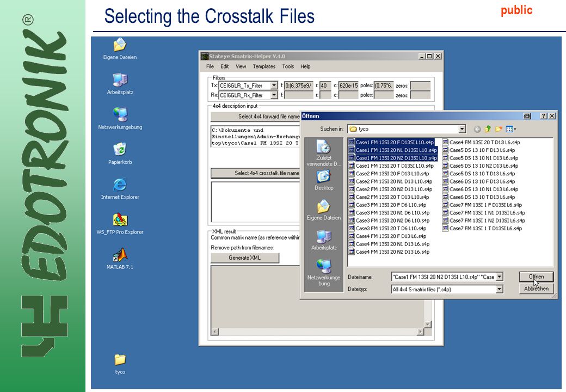Click the Öffnen button

(x=537, y=277)
